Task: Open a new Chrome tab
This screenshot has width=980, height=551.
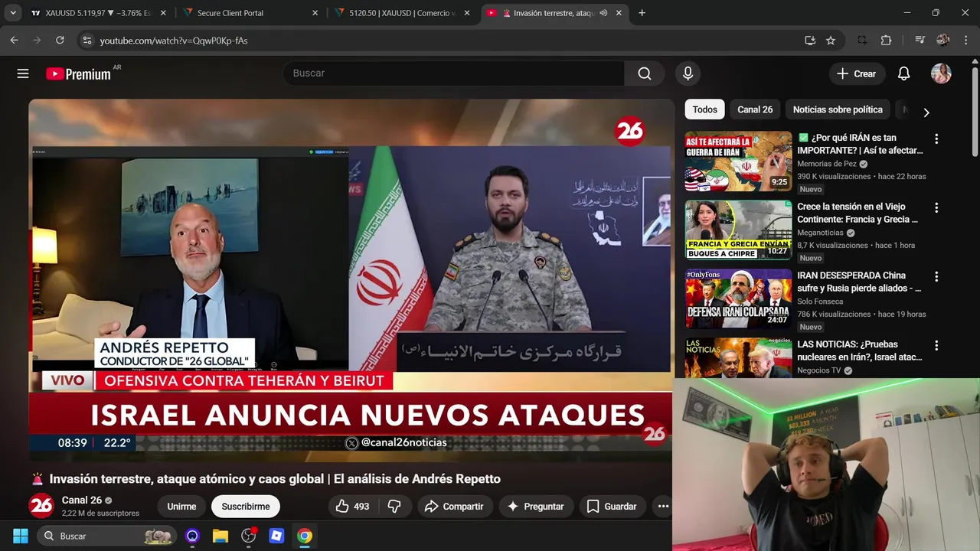Action: coord(642,13)
